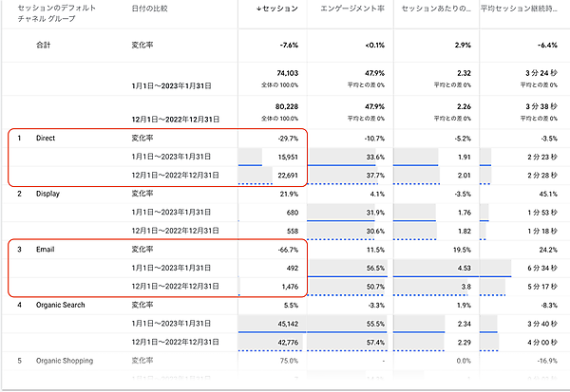Click the 日付の比較 column header

click(x=151, y=9)
